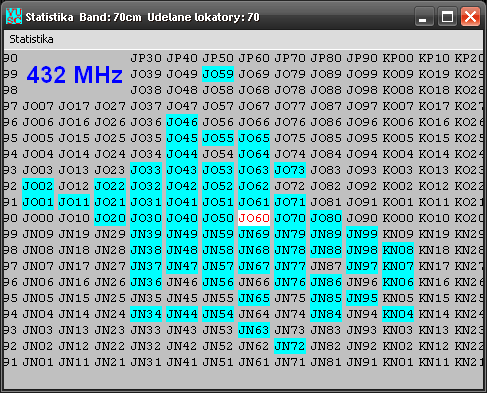Click the VUSC application icon in title bar
The image size is (487, 393).
[x=14, y=16]
